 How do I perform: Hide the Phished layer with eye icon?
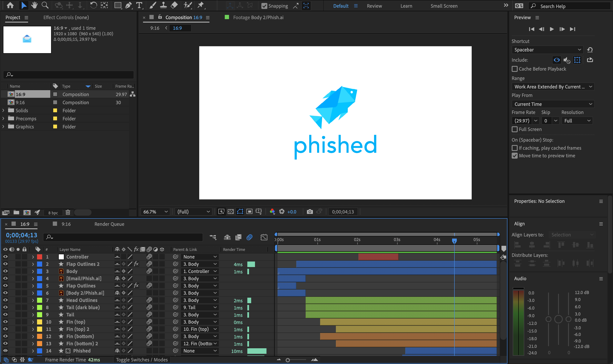[x=5, y=351]
